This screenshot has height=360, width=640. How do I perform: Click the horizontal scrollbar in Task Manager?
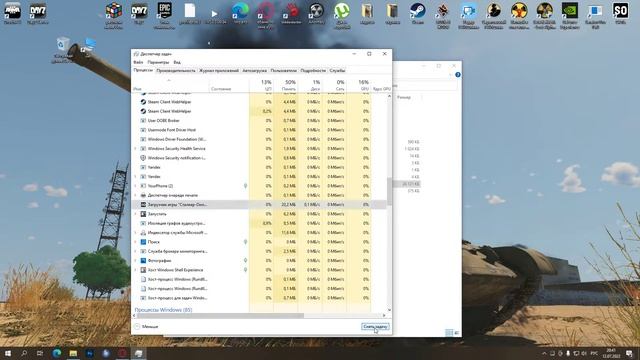[220, 316]
